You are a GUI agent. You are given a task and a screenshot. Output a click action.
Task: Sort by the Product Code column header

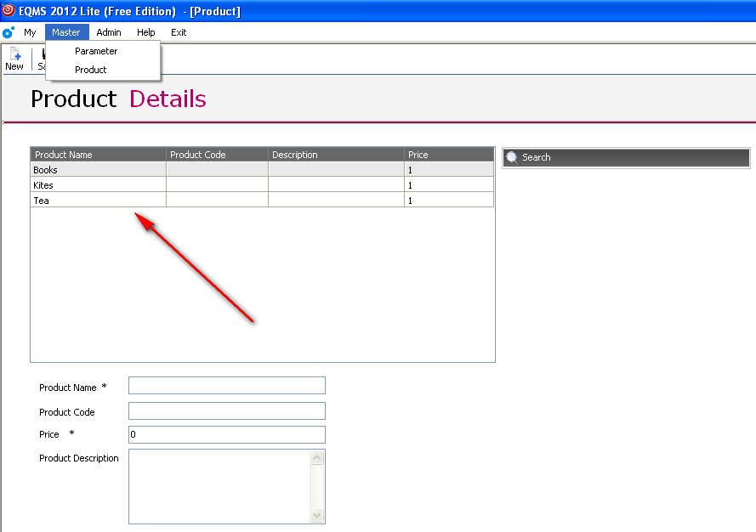coord(217,155)
